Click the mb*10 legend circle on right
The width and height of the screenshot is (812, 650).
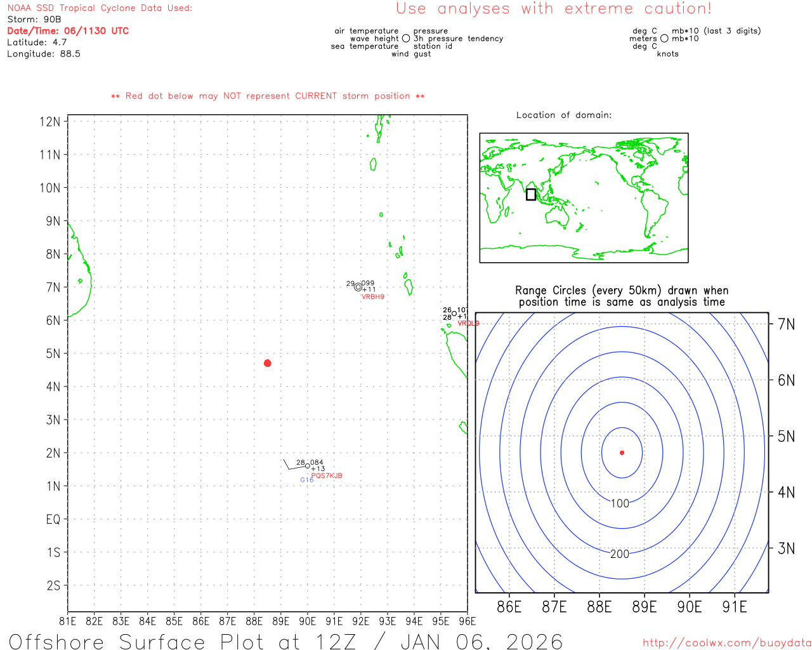coord(664,39)
